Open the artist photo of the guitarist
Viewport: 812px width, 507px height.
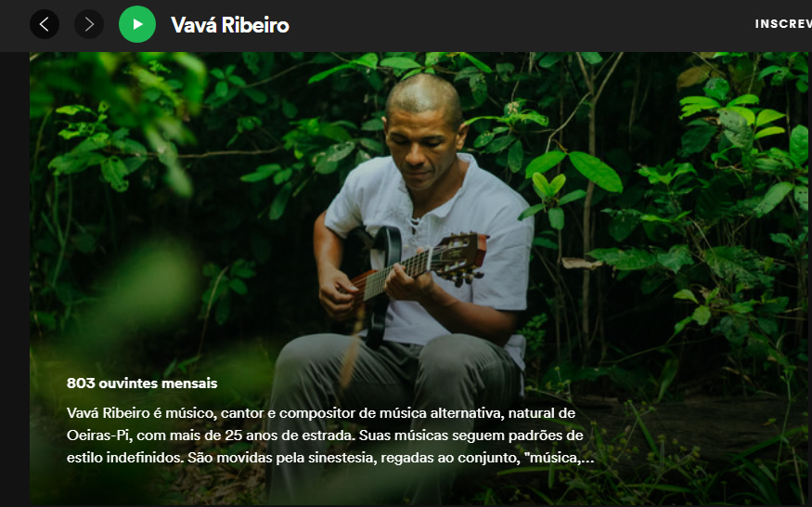pos(419,279)
